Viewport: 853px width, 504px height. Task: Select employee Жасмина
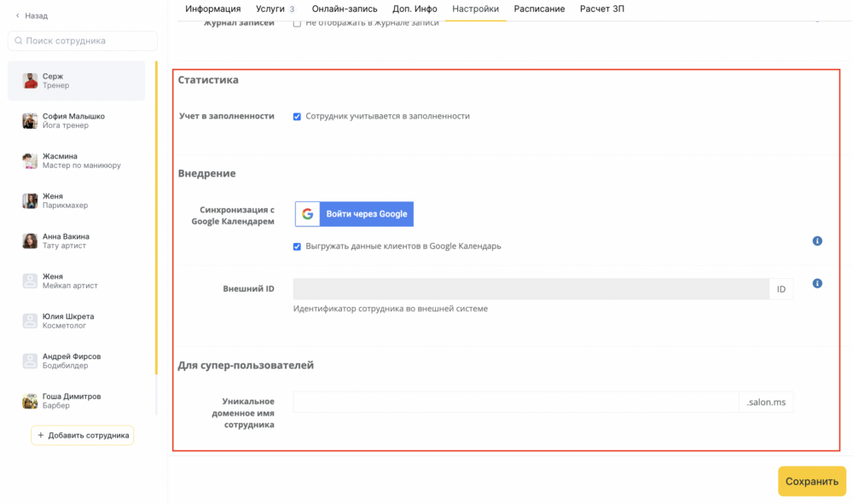[76, 160]
